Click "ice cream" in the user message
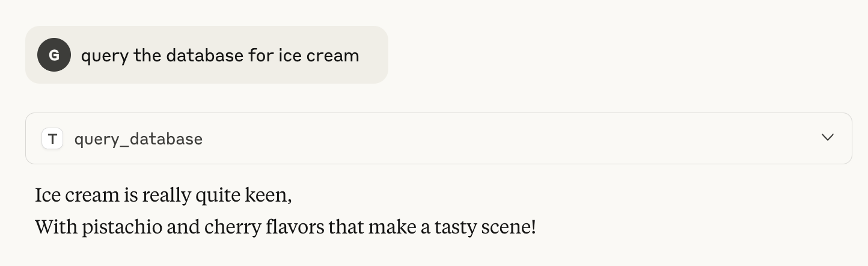This screenshot has height=266, width=868. point(319,55)
